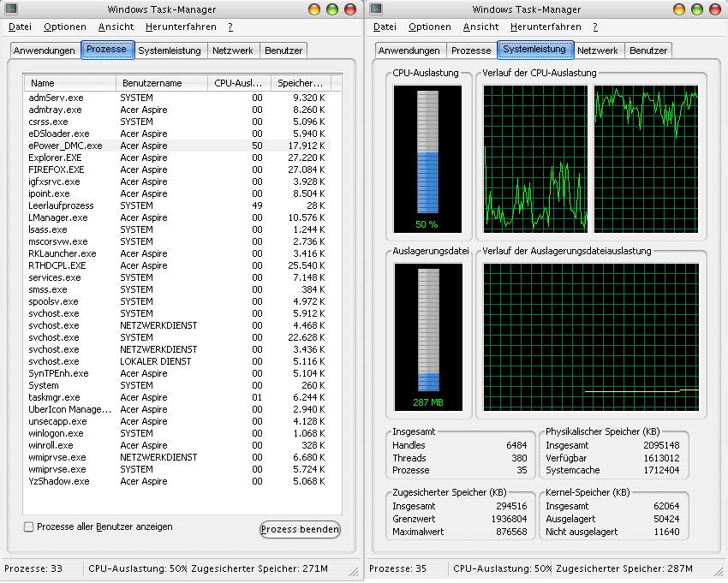This screenshot has width=728, height=583.
Task: Sort by Speicher... column header
Action: (301, 83)
